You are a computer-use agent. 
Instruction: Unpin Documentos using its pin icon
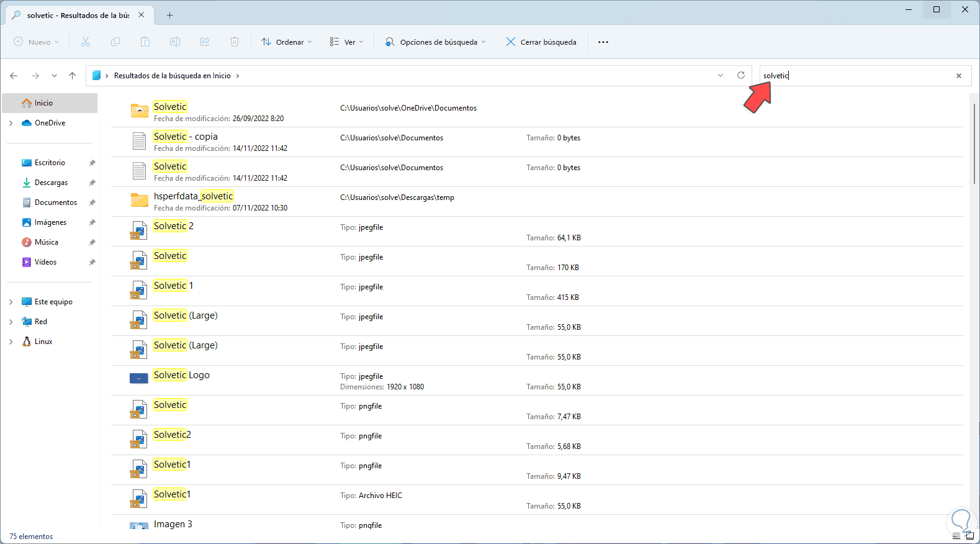92,202
